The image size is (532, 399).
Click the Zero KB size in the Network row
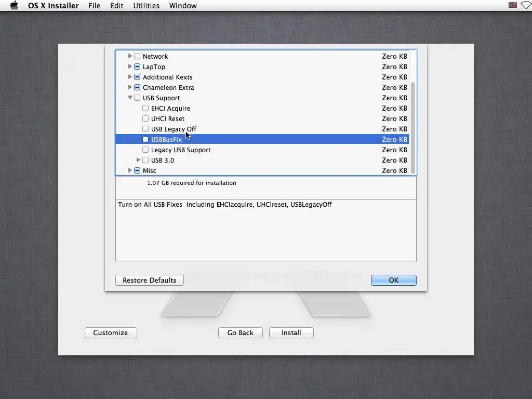[394, 56]
